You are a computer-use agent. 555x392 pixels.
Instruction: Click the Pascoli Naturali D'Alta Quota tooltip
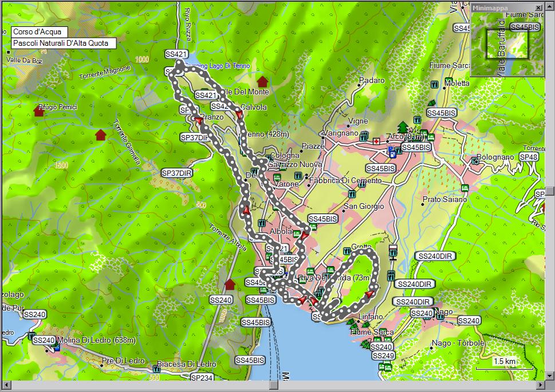[x=64, y=43]
